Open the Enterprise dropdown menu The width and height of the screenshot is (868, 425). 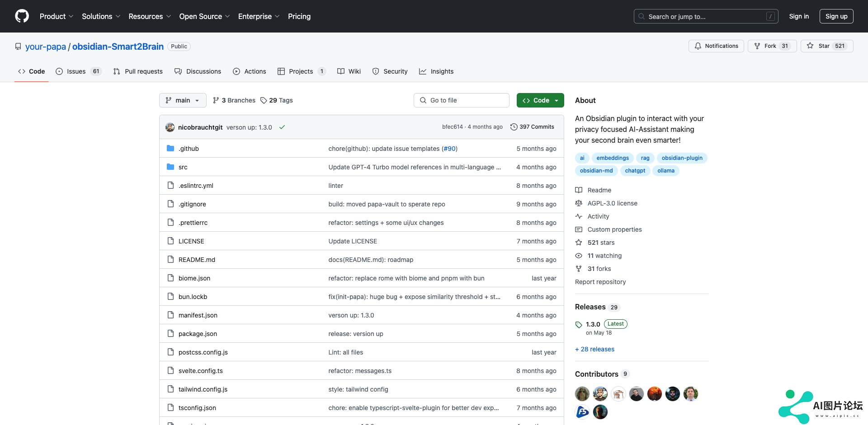[259, 16]
